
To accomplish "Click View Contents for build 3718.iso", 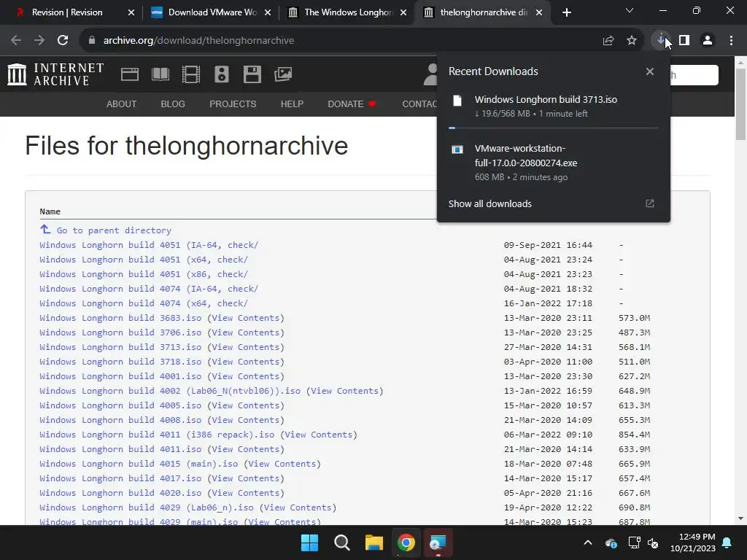I will [246, 362].
